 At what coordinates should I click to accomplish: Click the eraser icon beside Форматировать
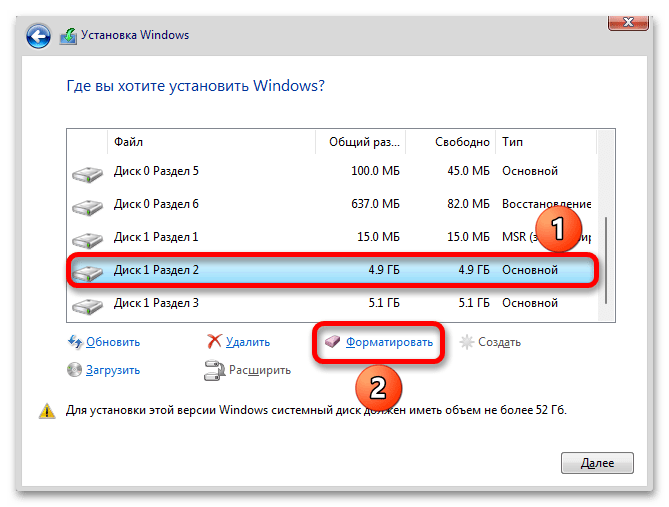pos(332,341)
